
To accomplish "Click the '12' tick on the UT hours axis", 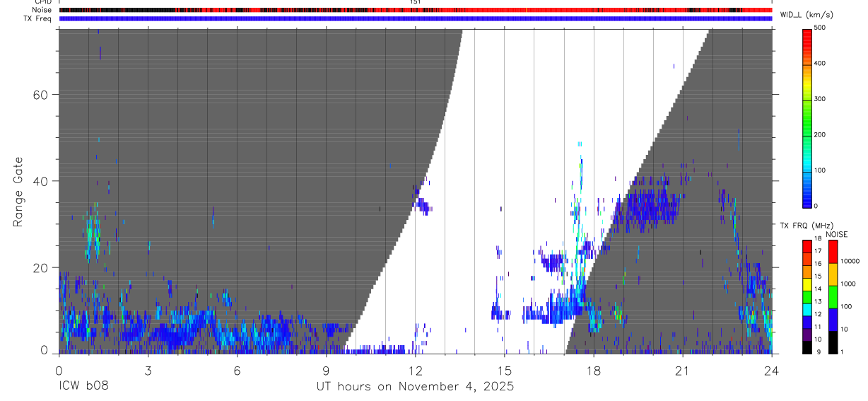I will (x=415, y=370).
